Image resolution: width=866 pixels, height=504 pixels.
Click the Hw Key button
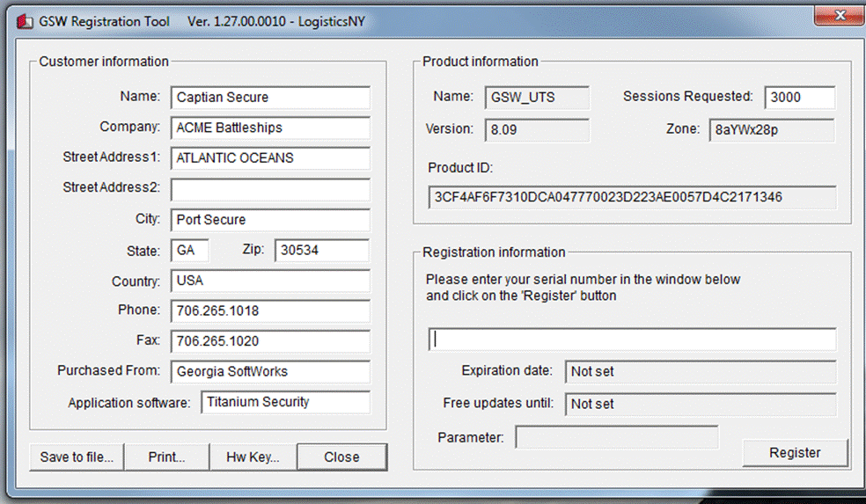click(253, 457)
